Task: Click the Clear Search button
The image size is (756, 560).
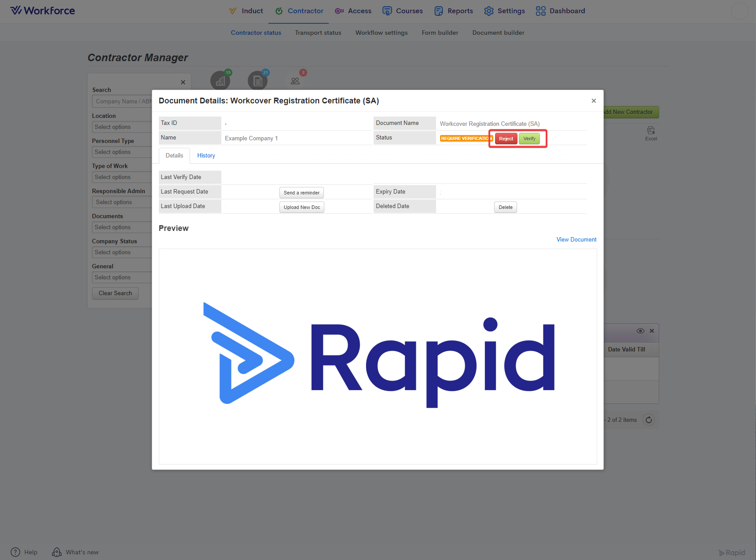Action: 115,293
